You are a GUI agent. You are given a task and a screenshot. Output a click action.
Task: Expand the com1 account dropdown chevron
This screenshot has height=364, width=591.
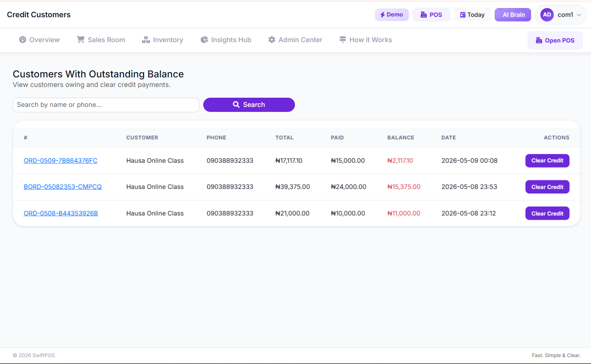(579, 15)
